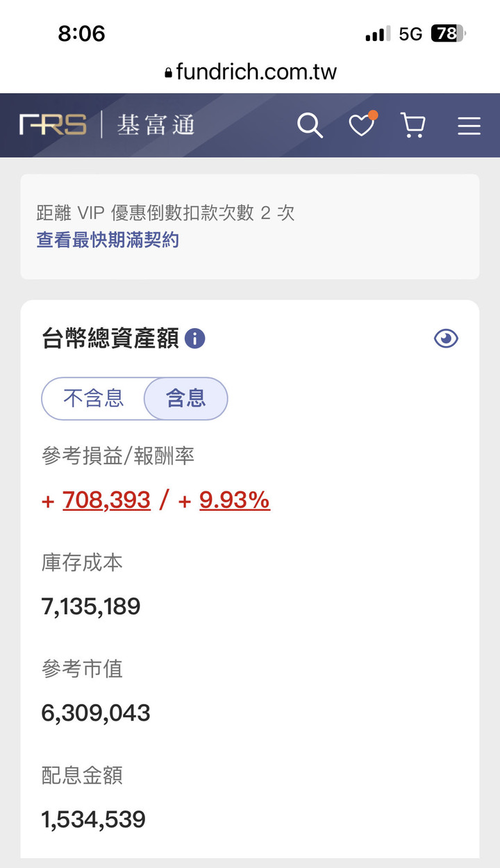Tap the VIP 優惠倒數扣款次數 notice

tap(250, 227)
